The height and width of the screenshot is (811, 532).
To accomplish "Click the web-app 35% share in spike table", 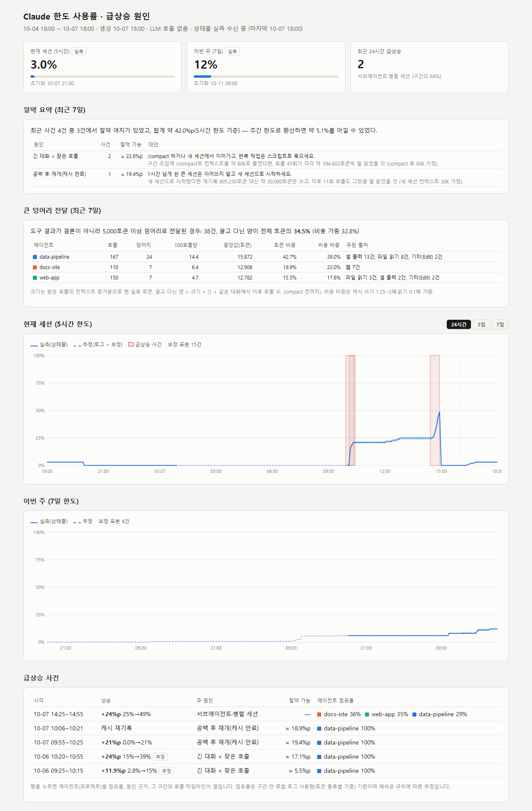I will click(x=387, y=714).
